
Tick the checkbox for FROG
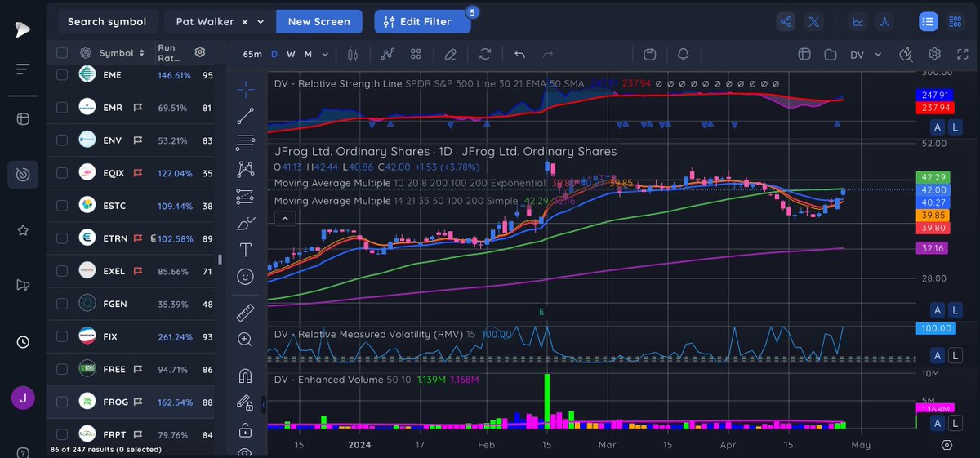point(62,402)
